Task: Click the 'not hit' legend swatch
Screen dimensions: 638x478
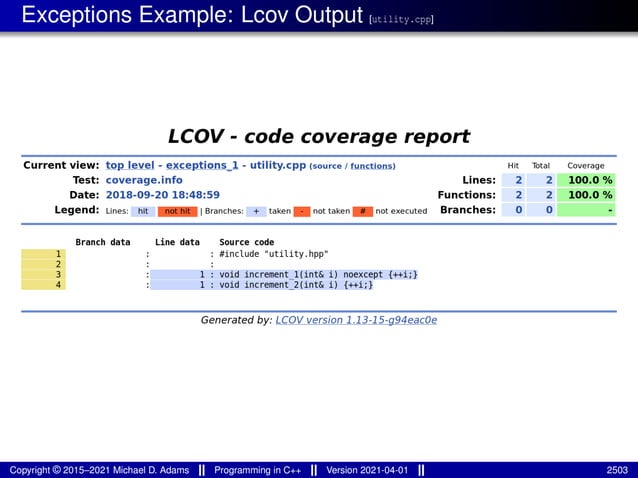Action: (x=177, y=211)
